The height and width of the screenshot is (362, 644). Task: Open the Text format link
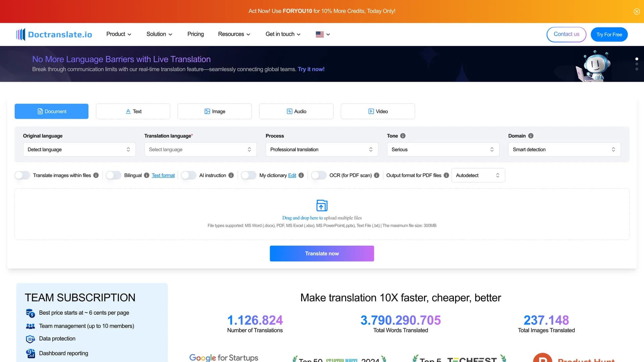tap(163, 175)
